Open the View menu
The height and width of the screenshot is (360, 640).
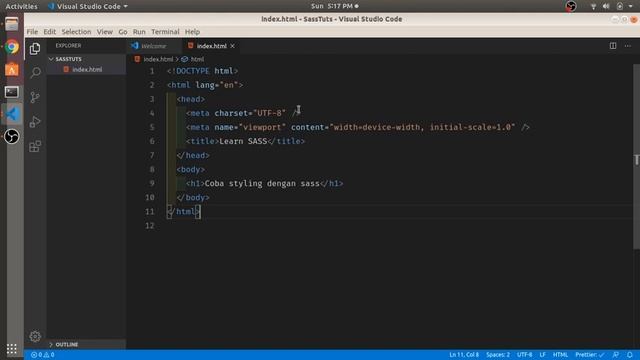[104, 32]
